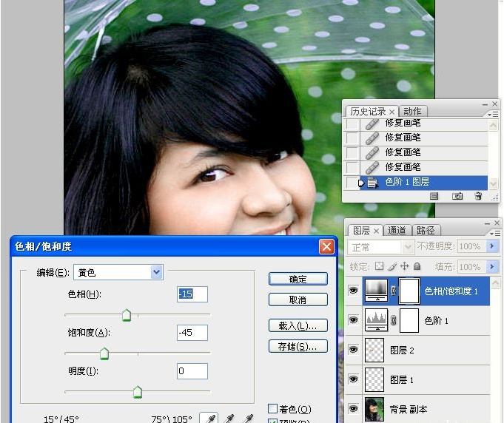This screenshot has width=504, height=423.
Task: Click the 载入(L)... load button
Action: coord(298,325)
